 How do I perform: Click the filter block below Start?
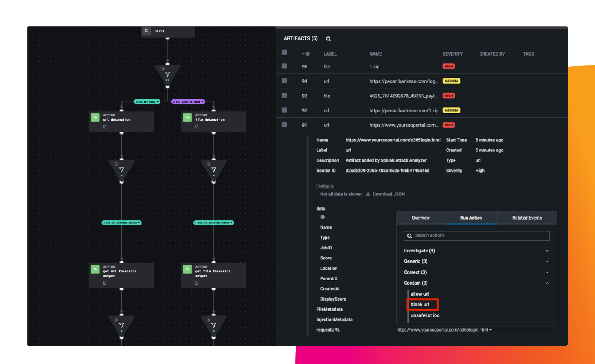pos(168,74)
